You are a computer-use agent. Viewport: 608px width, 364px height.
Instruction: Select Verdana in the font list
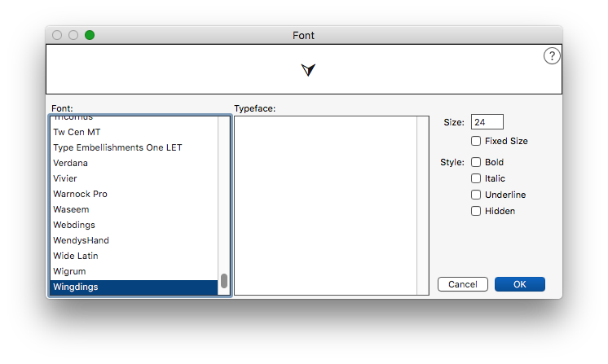pyautogui.click(x=71, y=163)
